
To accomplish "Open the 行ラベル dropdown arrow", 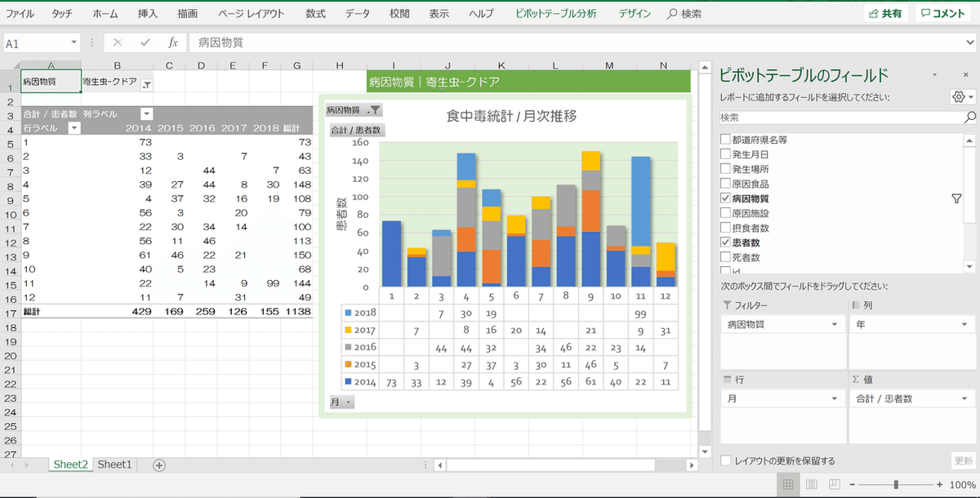I will point(74,128).
